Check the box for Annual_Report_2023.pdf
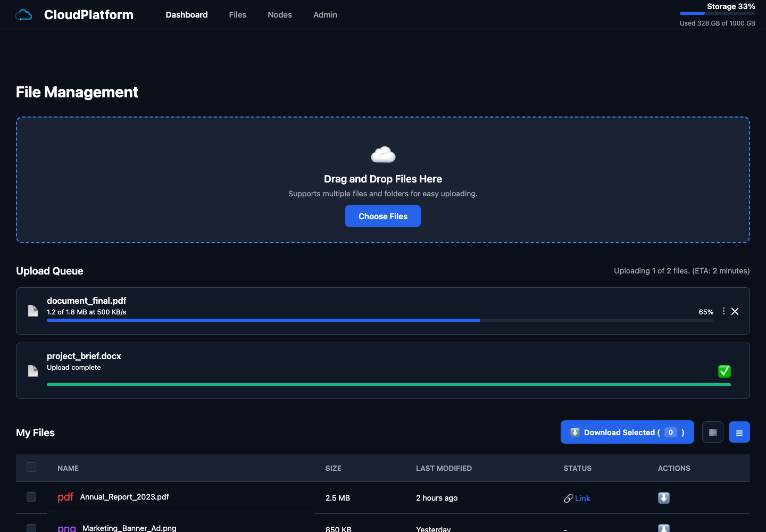The height and width of the screenshot is (532, 766). 31,497
